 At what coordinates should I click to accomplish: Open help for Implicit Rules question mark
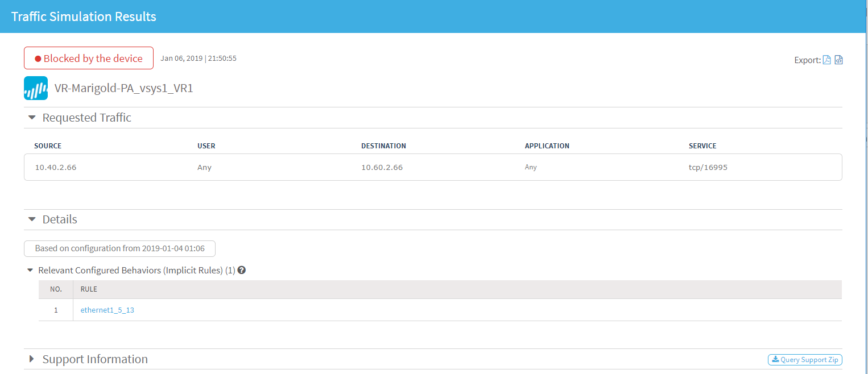[x=241, y=271]
